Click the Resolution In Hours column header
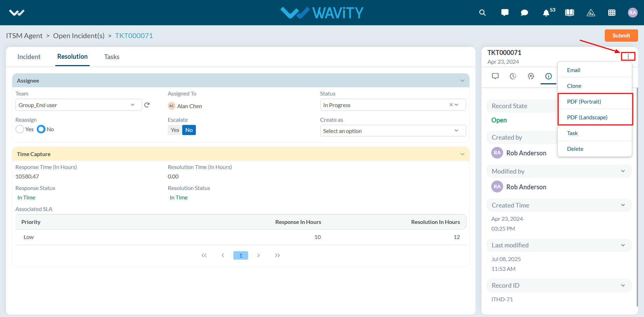This screenshot has width=644, height=317. point(436,222)
